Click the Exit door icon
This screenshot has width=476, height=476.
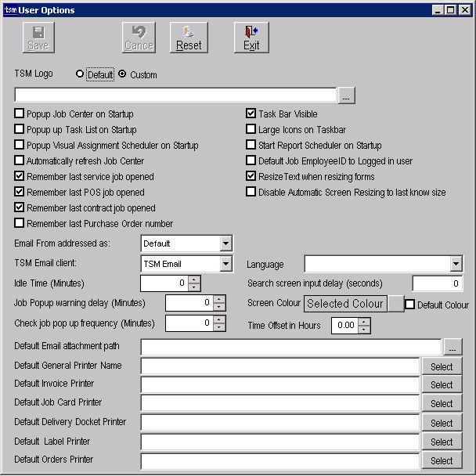[251, 32]
